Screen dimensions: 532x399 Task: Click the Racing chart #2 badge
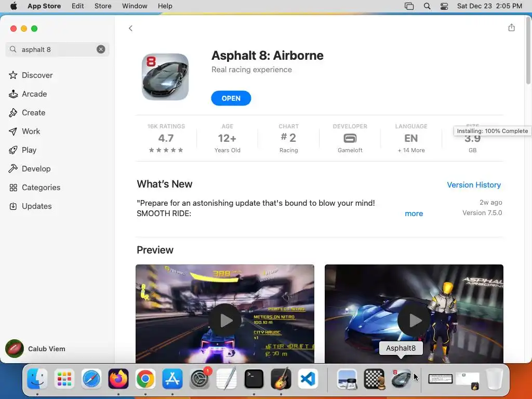click(x=288, y=139)
